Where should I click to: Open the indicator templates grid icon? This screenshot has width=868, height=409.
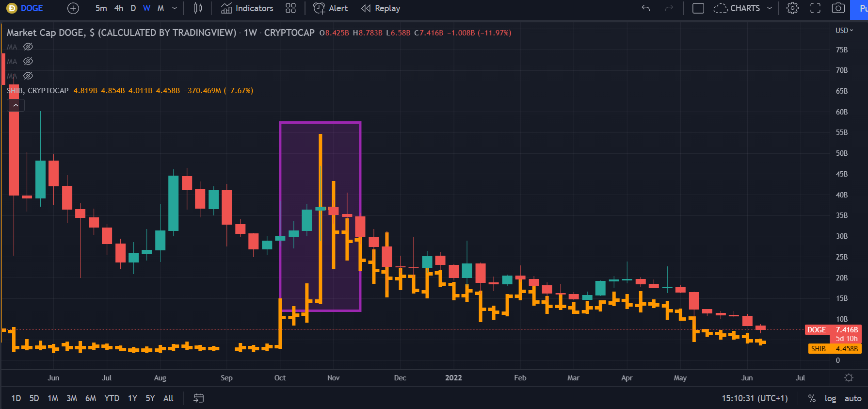point(290,8)
